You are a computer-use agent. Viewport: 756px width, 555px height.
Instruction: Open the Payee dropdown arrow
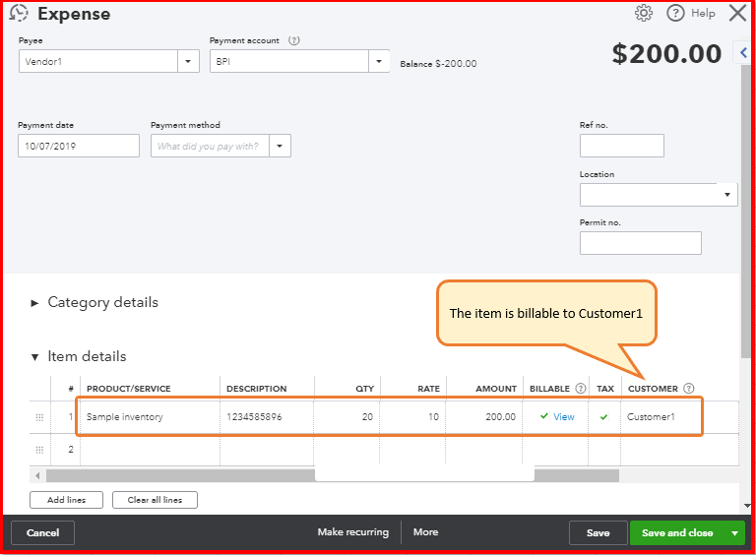[x=188, y=62]
